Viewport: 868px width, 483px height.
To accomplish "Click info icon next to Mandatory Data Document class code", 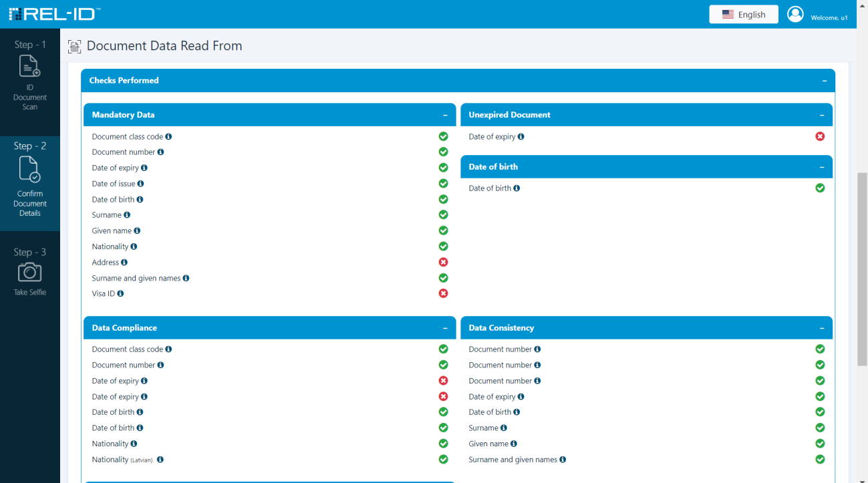I will click(x=168, y=136).
